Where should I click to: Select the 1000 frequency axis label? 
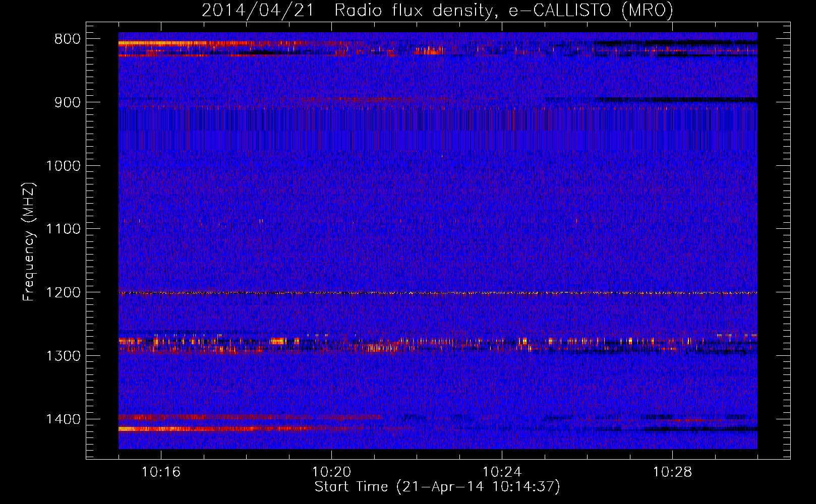tap(64, 166)
